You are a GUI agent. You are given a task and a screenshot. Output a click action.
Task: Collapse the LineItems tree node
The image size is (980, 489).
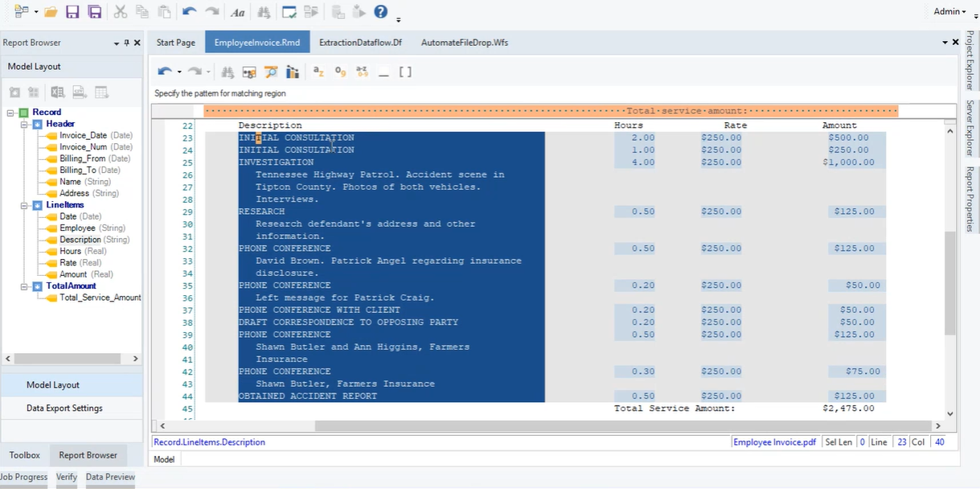point(25,205)
